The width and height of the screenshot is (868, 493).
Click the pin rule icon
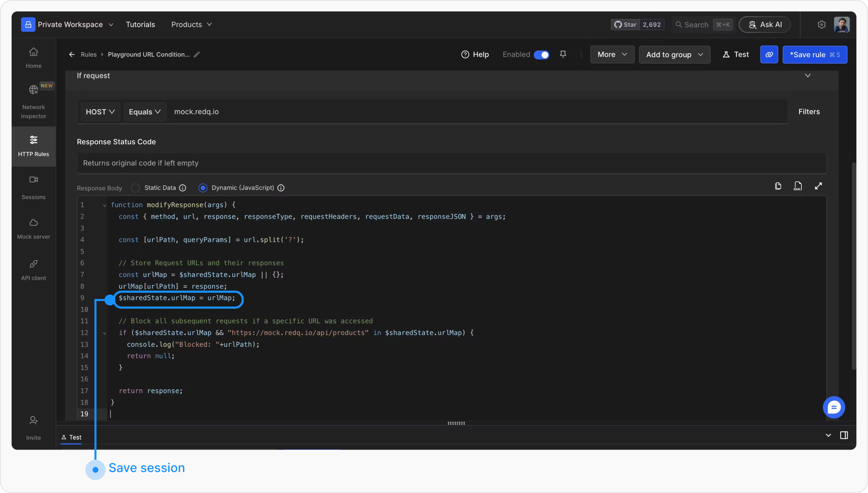pos(563,54)
